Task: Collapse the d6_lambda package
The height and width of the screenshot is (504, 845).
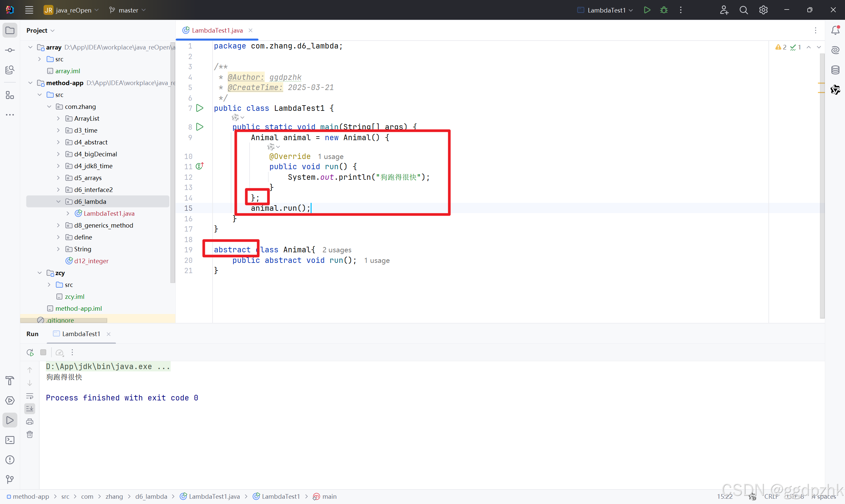Action: pos(58,202)
